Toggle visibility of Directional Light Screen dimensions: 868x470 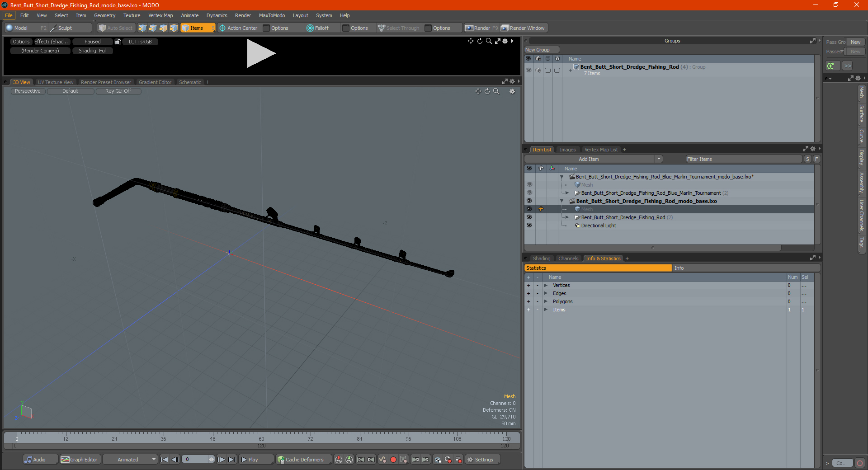click(x=529, y=226)
